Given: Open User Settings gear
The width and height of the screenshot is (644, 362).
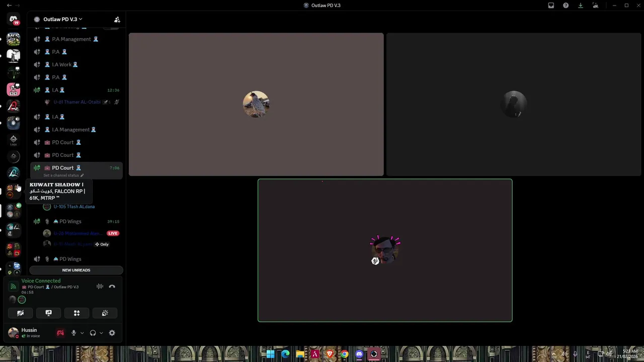Looking at the screenshot, I should tap(112, 333).
